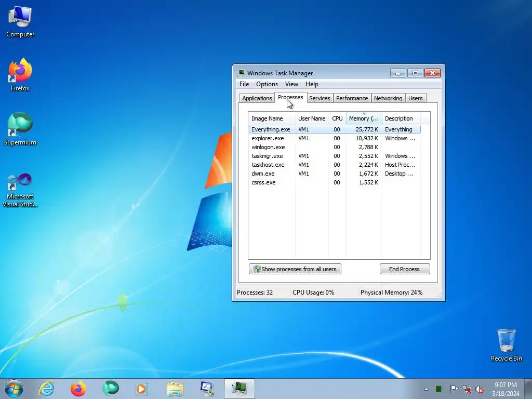Switch to the Performance tab
532x399 pixels.
352,98
